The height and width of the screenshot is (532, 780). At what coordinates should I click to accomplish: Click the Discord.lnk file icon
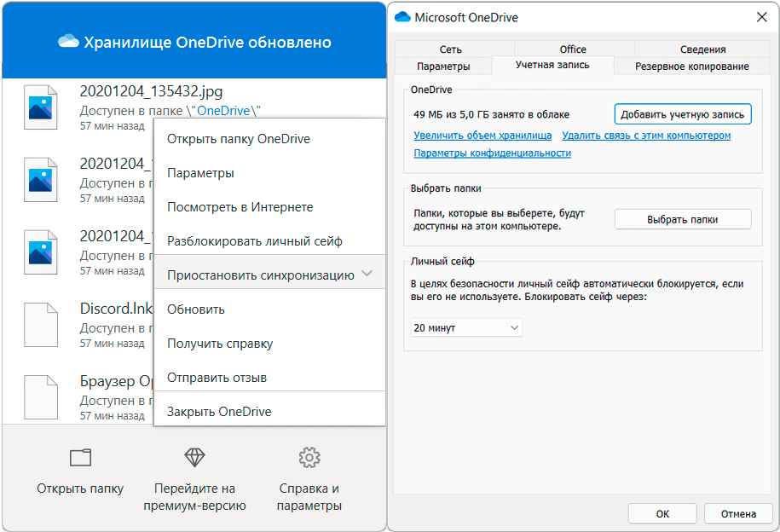[41, 323]
